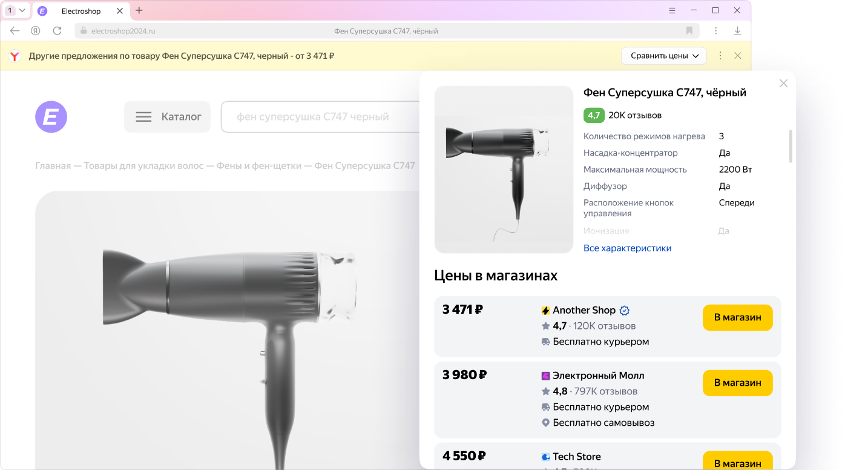
Task: Click the Another Shop store name
Action: [x=584, y=310]
